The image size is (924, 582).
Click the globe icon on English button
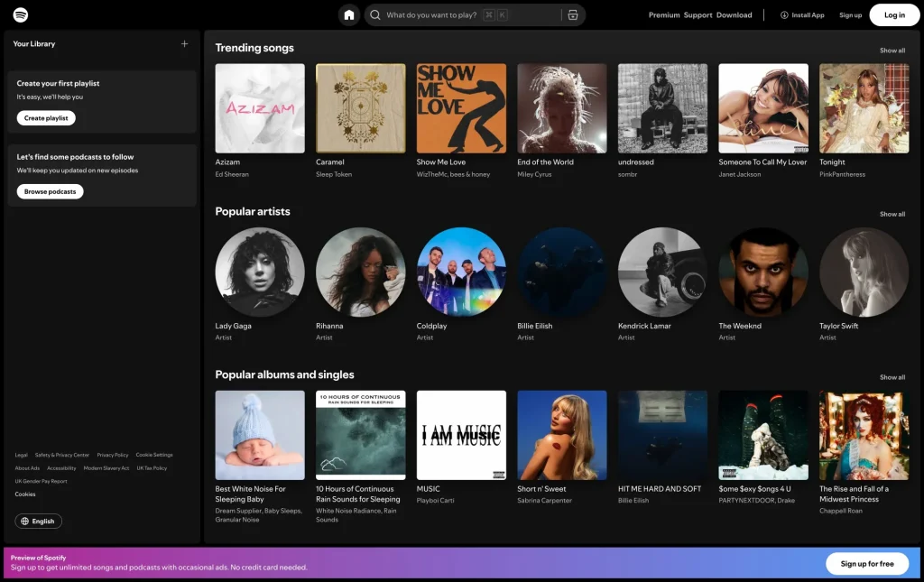tap(24, 521)
